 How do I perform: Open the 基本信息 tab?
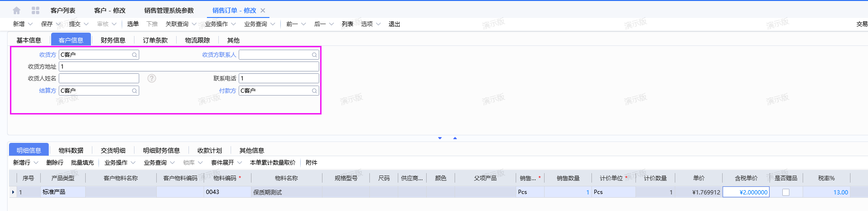pyautogui.click(x=29, y=40)
